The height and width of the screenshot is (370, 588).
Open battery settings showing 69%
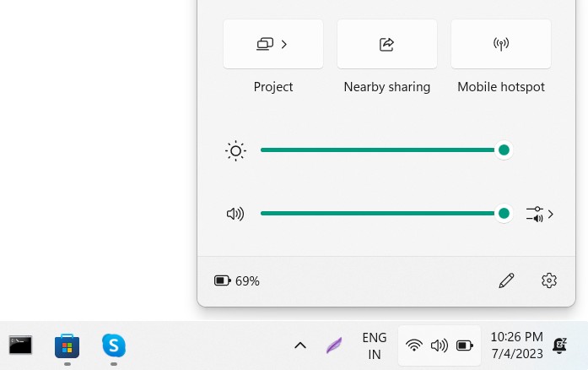tap(237, 280)
